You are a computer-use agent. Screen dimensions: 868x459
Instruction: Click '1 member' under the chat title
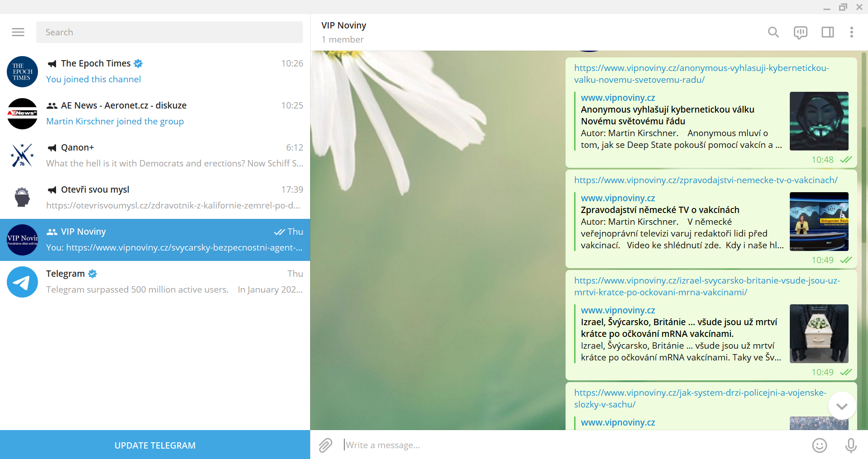tap(343, 39)
